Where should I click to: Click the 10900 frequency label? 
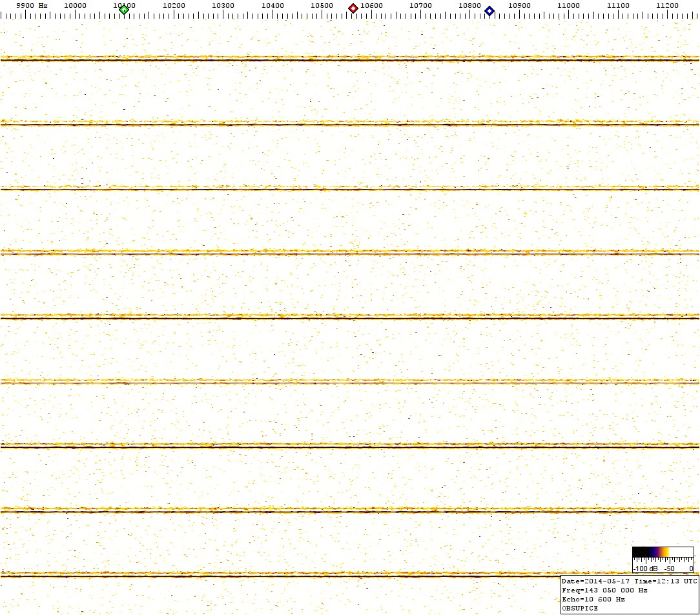tap(519, 5)
